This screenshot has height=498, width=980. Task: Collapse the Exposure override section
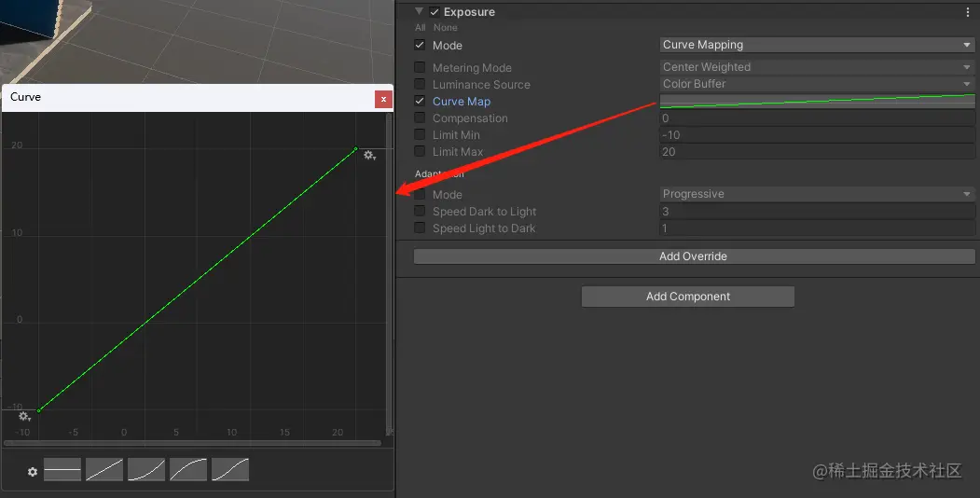click(420, 11)
